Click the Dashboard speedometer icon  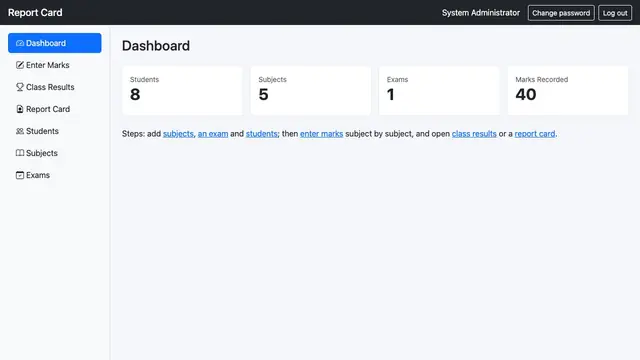[20, 43]
